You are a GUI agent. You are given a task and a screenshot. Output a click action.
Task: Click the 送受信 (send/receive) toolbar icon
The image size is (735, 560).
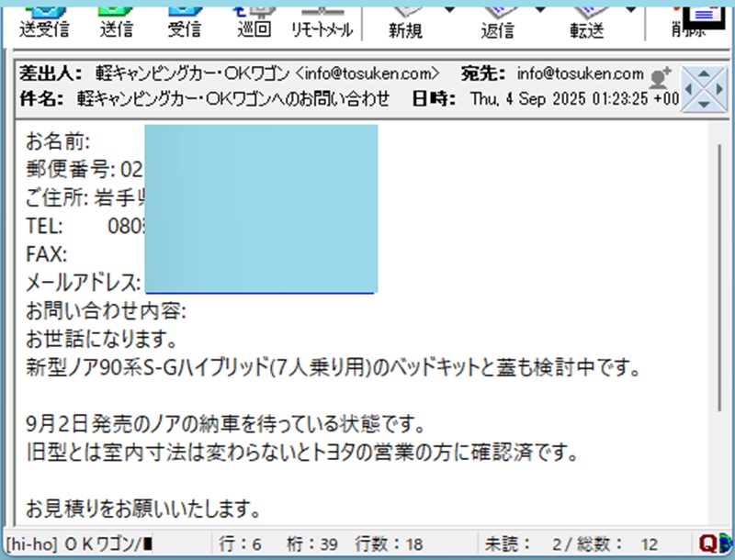tap(44, 20)
